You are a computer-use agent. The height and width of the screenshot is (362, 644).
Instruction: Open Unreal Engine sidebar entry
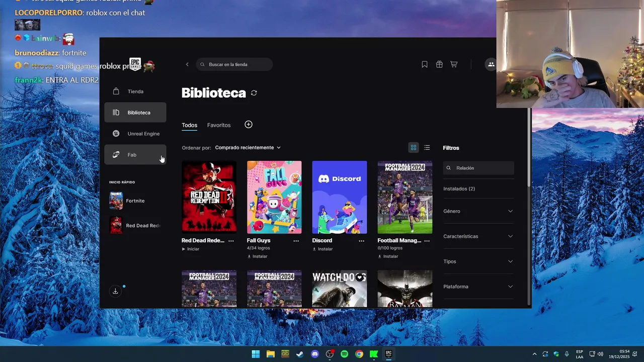pos(135,134)
